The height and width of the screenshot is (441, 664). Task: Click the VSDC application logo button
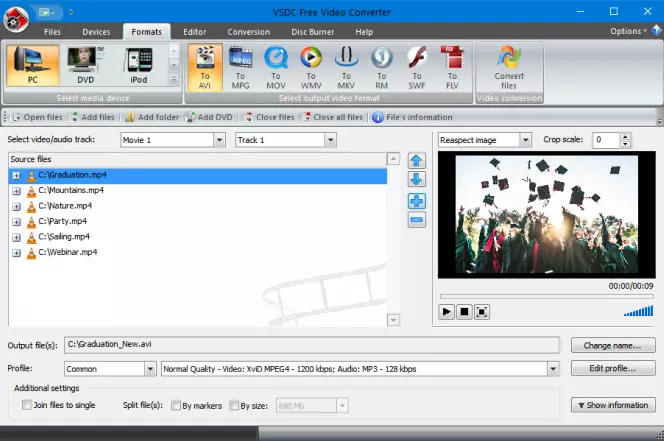point(16,19)
